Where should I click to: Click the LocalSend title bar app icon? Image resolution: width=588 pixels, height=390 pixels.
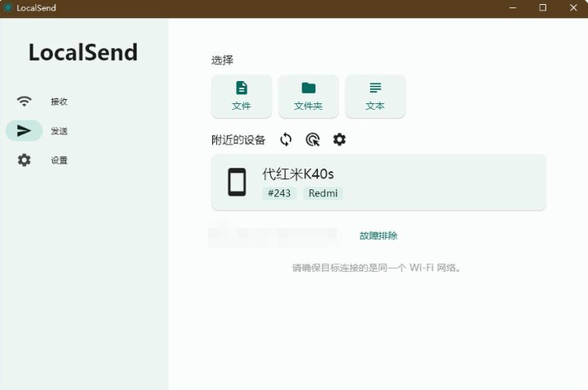coord(7,7)
